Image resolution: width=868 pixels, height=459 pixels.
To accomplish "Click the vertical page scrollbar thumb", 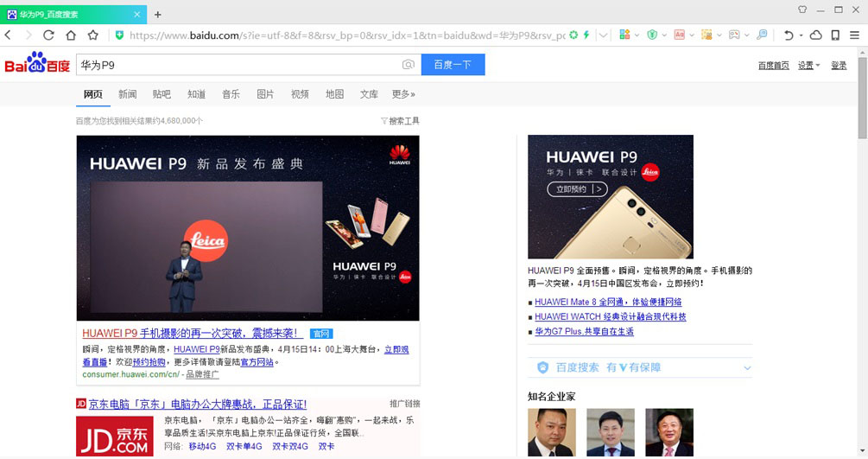I will click(863, 97).
